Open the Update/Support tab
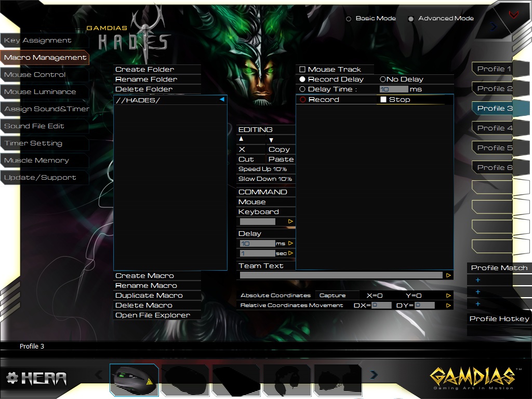The image size is (532, 399). click(x=45, y=178)
